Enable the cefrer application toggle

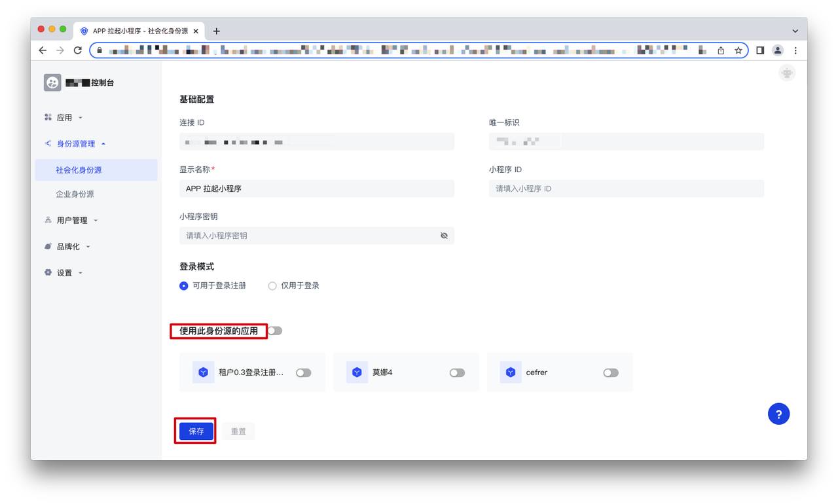(610, 372)
